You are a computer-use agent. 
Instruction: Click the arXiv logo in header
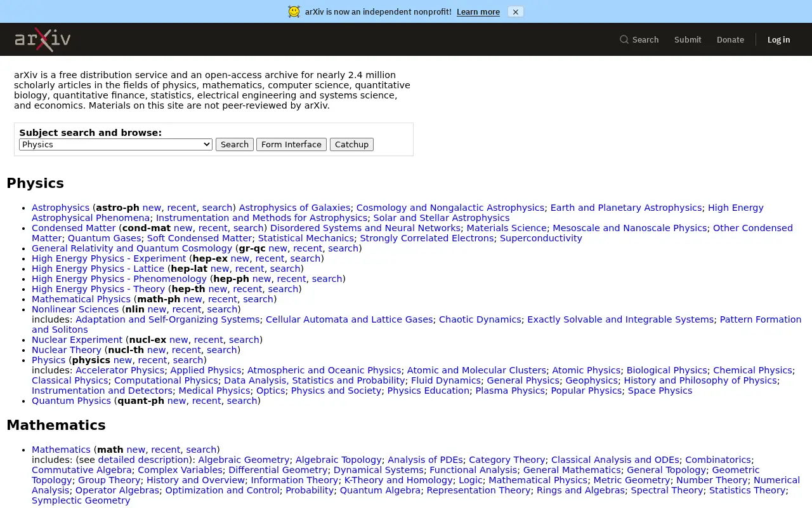[x=43, y=39]
